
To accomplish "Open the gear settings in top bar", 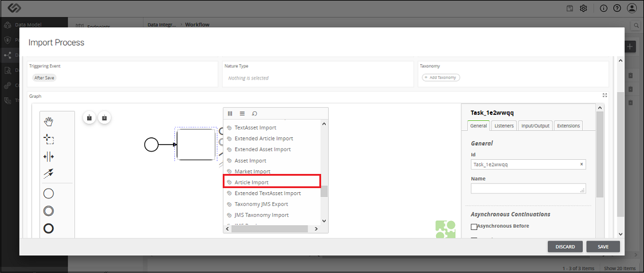I will click(583, 8).
